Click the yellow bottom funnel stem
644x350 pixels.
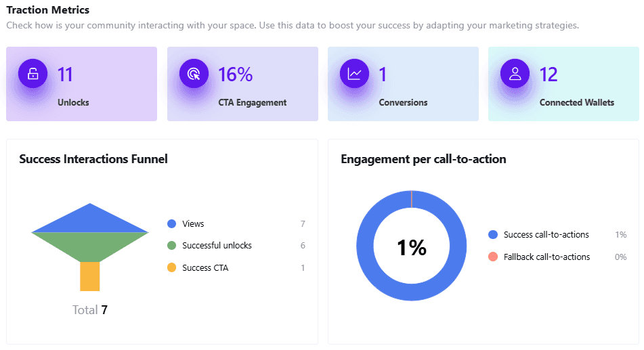[x=90, y=276]
